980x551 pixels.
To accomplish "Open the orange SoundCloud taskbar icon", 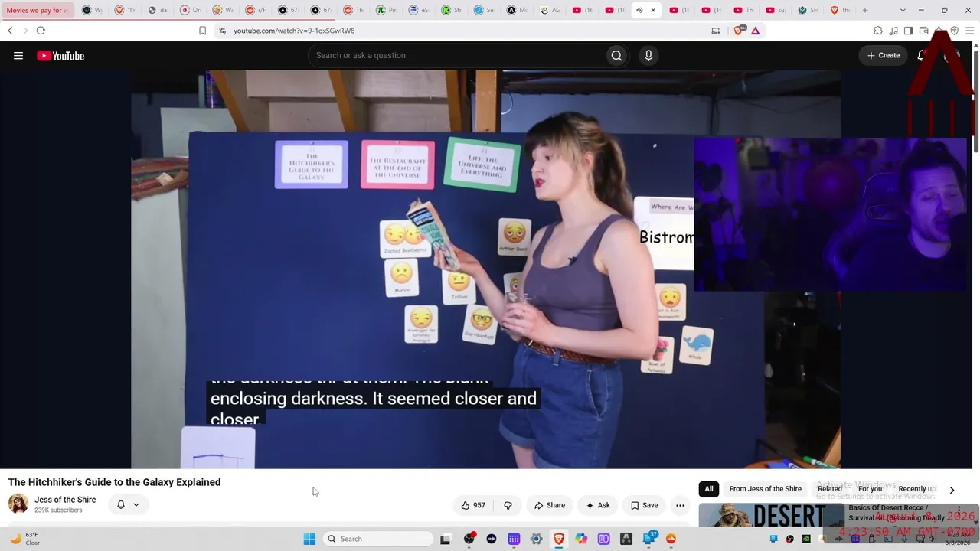I will [671, 539].
